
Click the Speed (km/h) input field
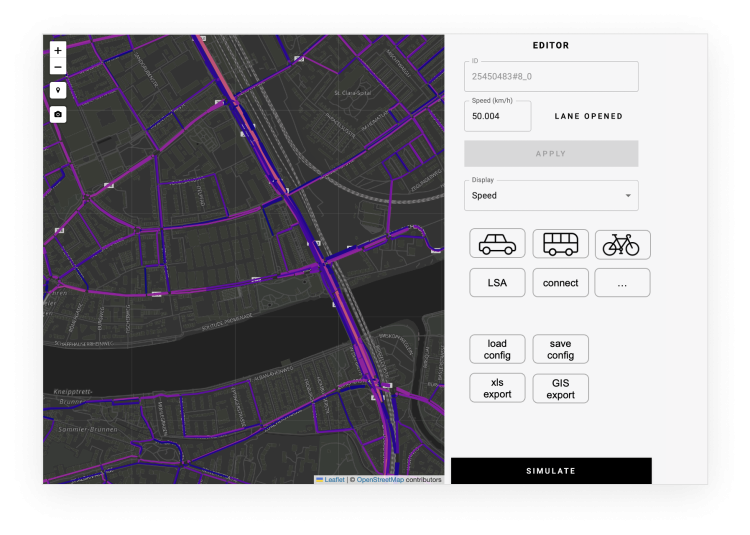click(497, 116)
